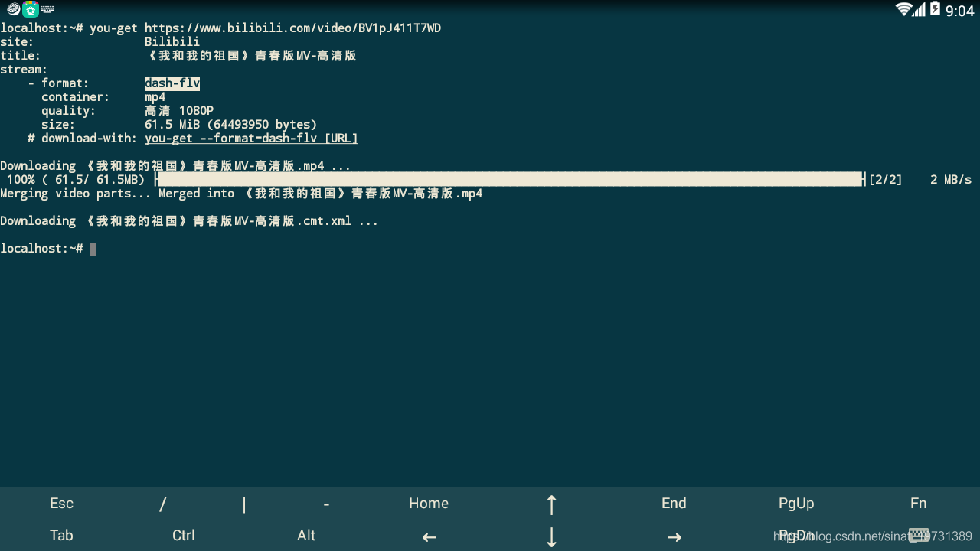Click the highlighted dash-flv format value
The width and height of the screenshot is (980, 551).
[x=172, y=83]
